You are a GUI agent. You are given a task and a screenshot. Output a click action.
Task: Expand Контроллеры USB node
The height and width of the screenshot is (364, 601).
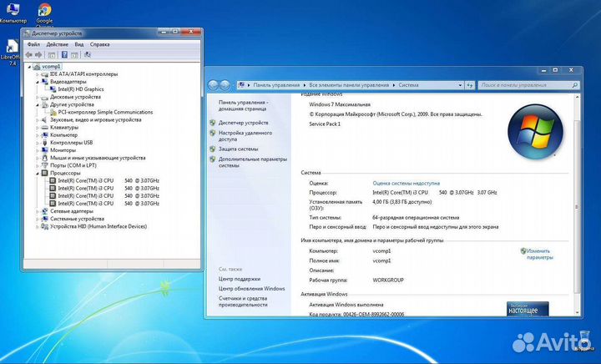[38, 143]
